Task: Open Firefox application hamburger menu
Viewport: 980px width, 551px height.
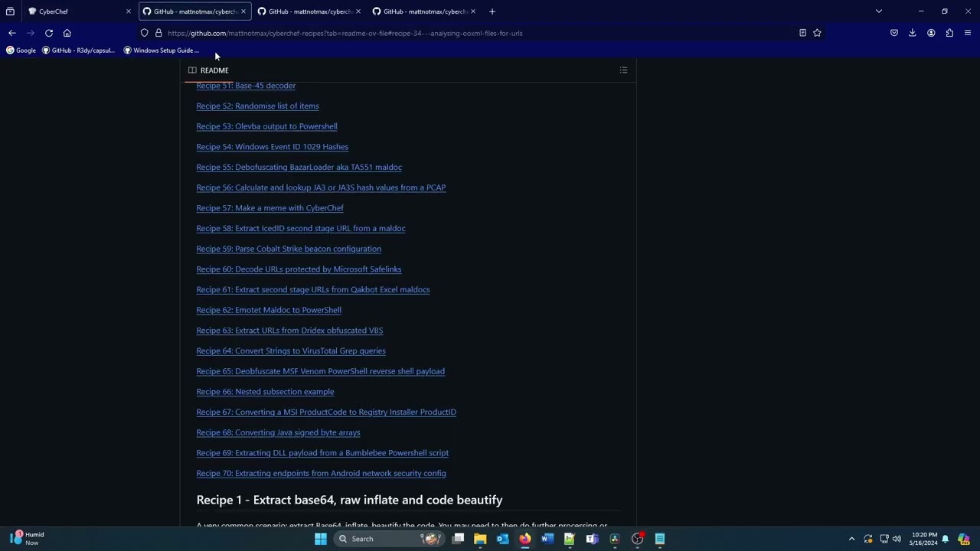Action: [x=968, y=33]
